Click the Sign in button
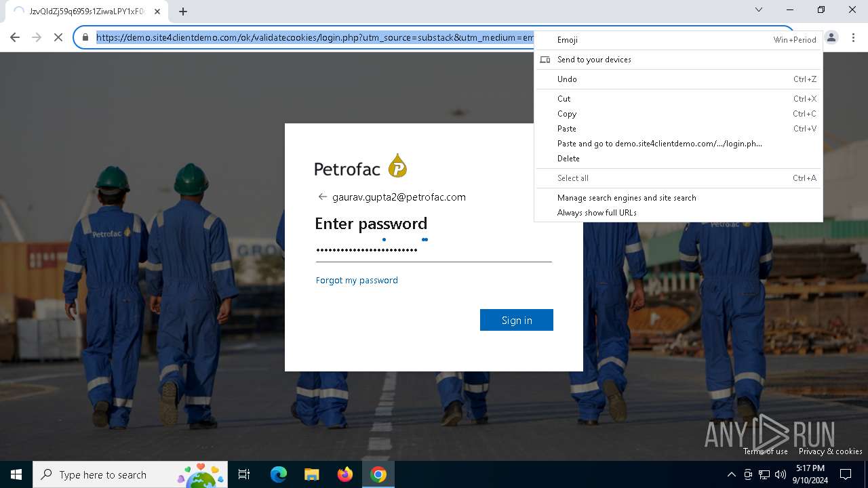The image size is (868, 488). coord(517,320)
